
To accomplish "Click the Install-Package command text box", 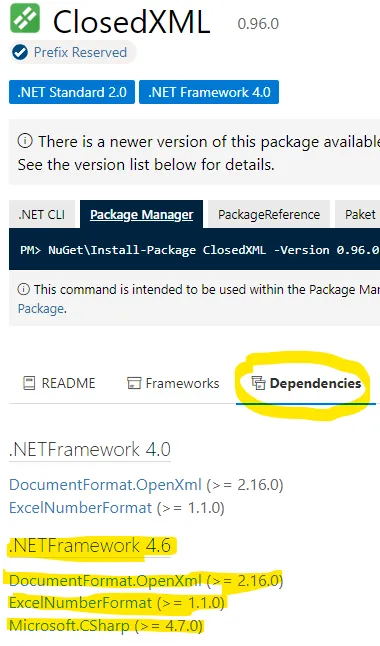I will pyautogui.click(x=195, y=250).
